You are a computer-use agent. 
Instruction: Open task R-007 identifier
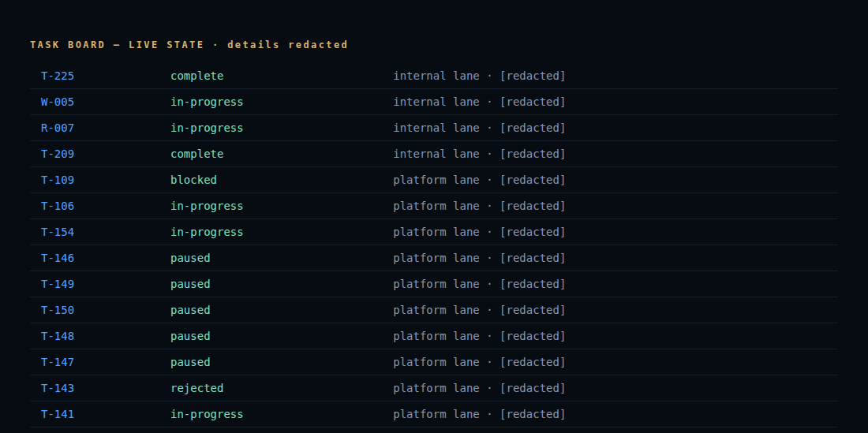coord(58,128)
